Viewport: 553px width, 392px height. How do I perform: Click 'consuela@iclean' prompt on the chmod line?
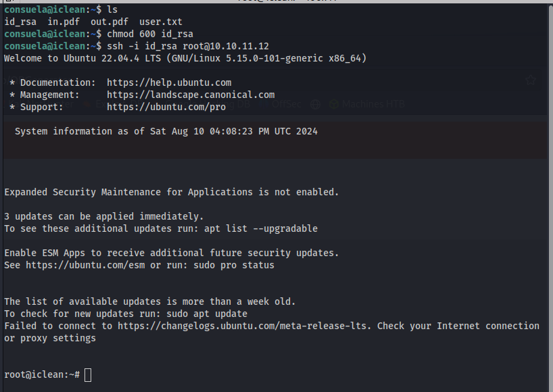click(x=45, y=34)
